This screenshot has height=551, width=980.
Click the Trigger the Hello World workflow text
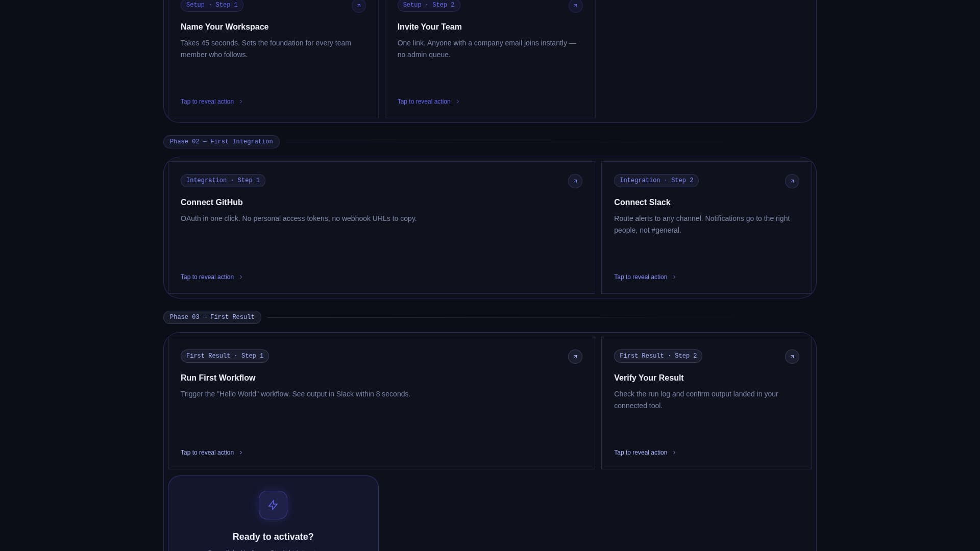click(x=296, y=394)
